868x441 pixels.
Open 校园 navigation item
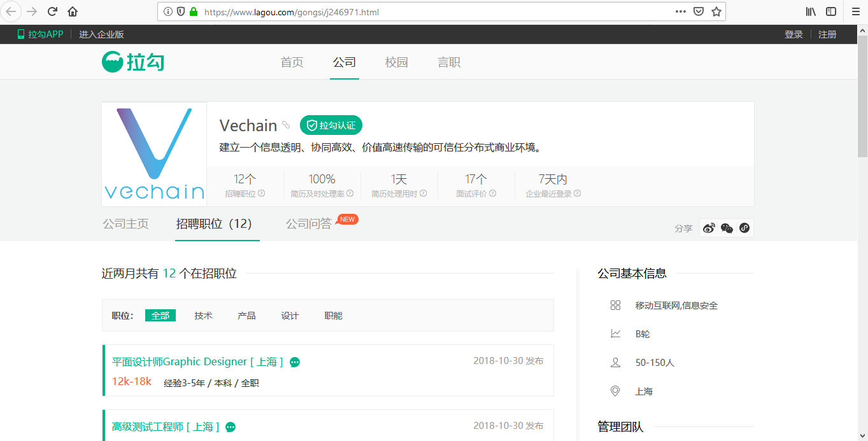pos(397,62)
